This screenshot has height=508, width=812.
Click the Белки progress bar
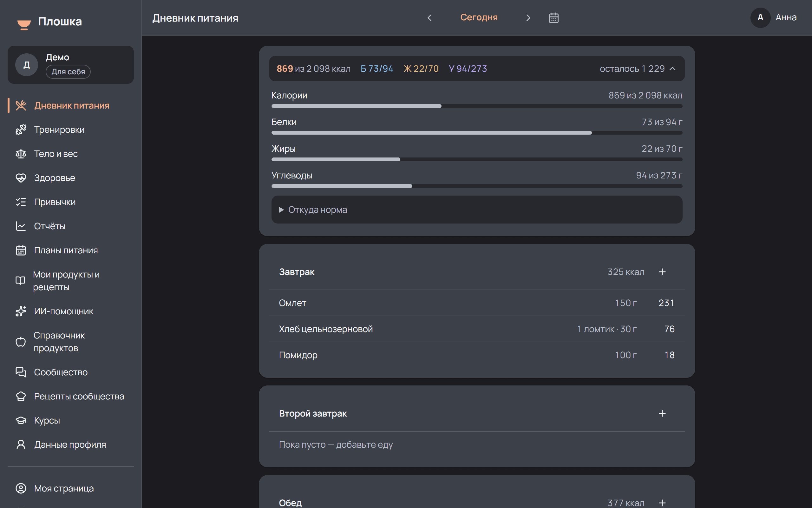point(477,133)
